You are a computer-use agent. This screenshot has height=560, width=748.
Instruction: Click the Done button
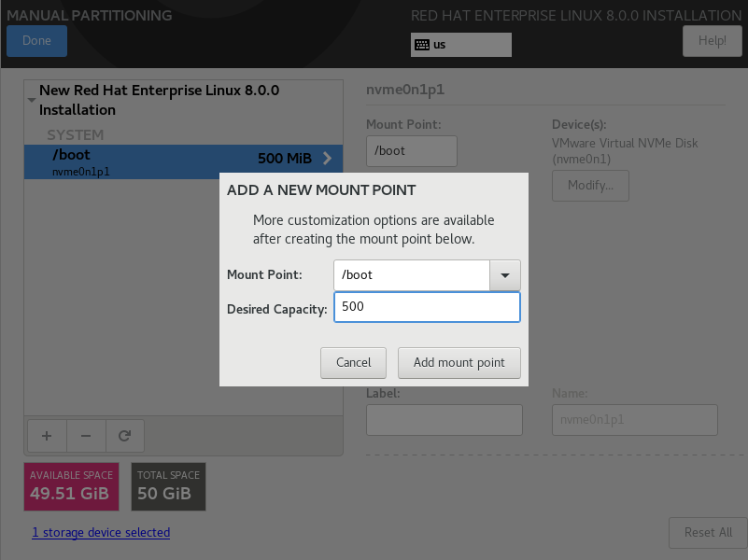click(x=36, y=40)
